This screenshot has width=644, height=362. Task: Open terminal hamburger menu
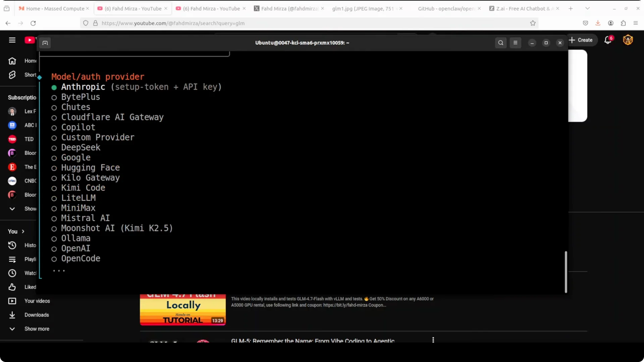[516, 43]
